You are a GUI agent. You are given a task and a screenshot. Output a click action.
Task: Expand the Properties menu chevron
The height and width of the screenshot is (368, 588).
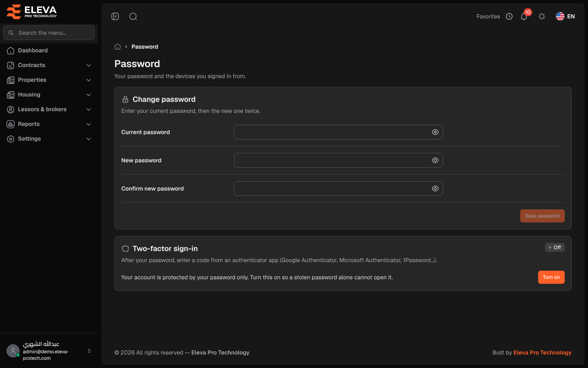point(89,80)
